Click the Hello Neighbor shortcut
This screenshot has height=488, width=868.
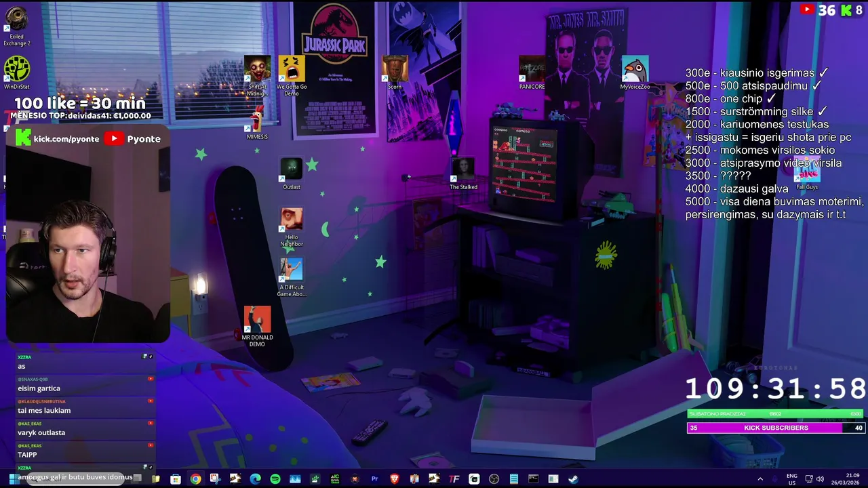pyautogui.click(x=292, y=228)
